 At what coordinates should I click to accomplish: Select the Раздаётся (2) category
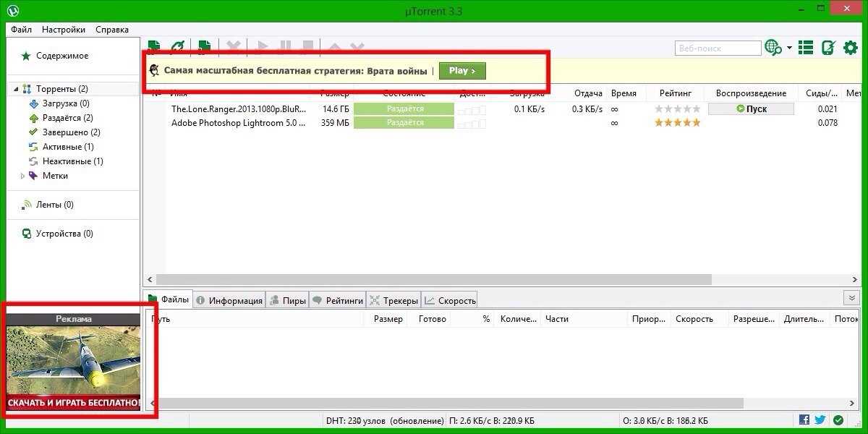(68, 118)
